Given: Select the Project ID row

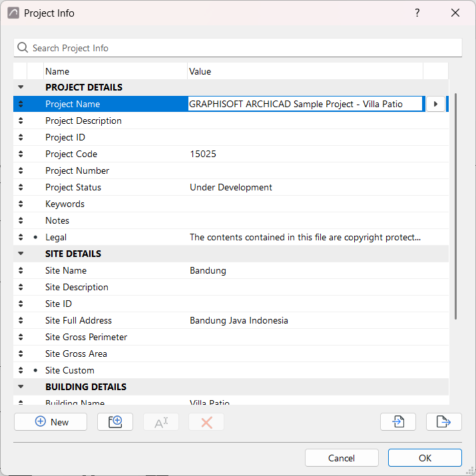Looking at the screenshot, I should click(x=231, y=137).
